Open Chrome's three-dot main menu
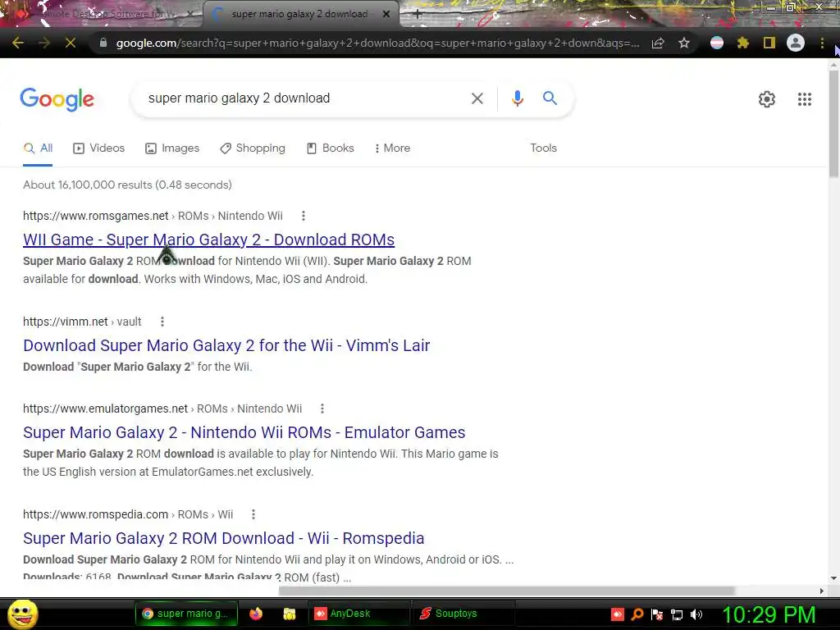This screenshot has width=840, height=630. (822, 43)
